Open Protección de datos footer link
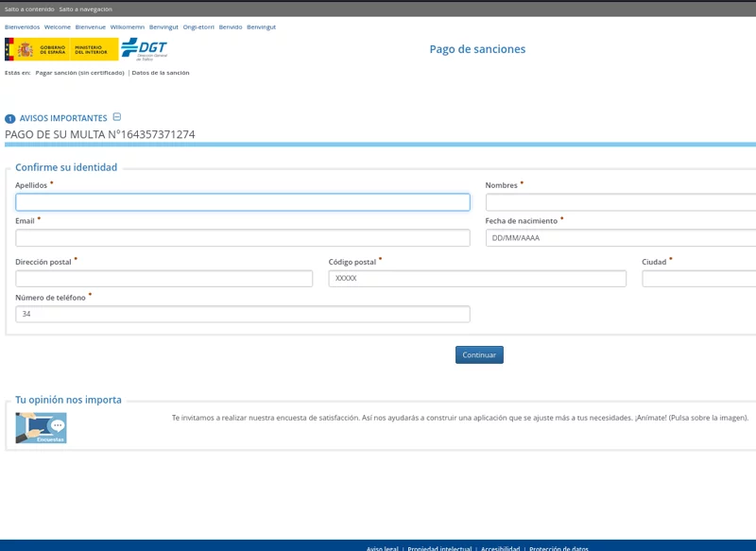This screenshot has height=551, width=756. 558,548
